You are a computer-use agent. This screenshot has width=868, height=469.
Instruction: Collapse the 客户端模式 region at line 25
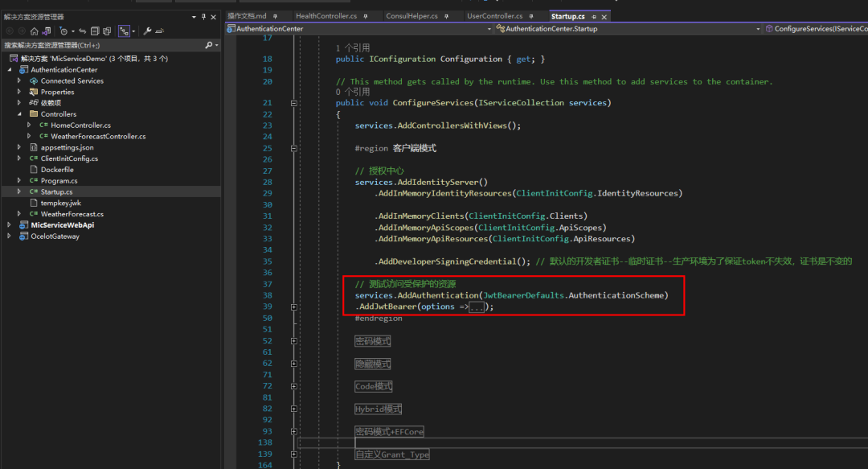(x=294, y=149)
